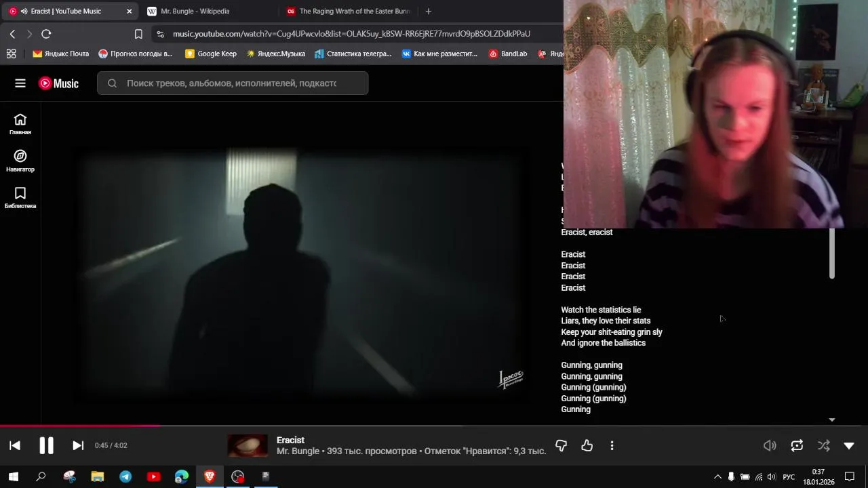Open site information icon in address bar
This screenshot has width=868, height=488.
160,34
